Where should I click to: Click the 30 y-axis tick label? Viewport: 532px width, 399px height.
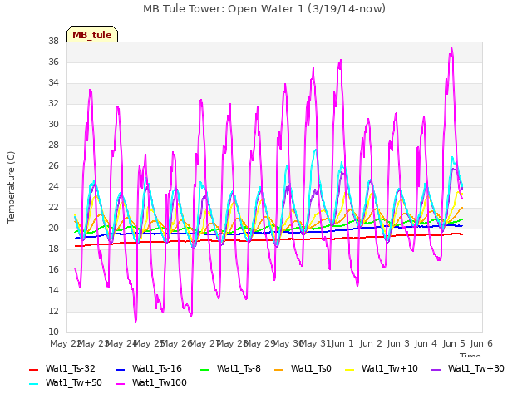tap(53, 125)
